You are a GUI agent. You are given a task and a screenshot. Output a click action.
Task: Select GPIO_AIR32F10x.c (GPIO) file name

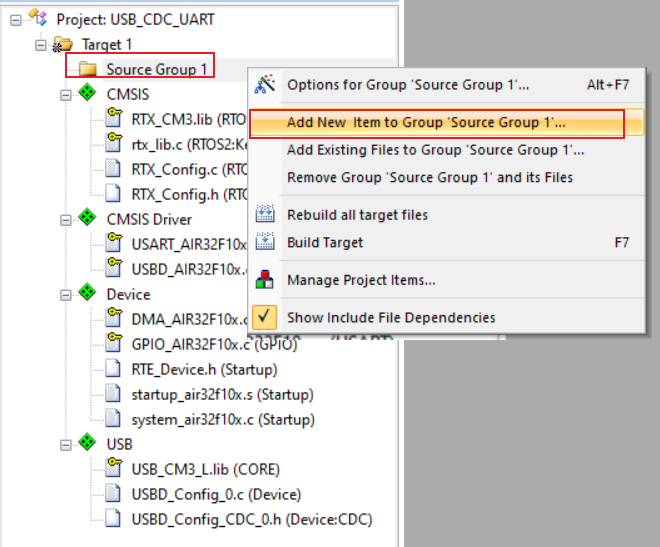[215, 345]
